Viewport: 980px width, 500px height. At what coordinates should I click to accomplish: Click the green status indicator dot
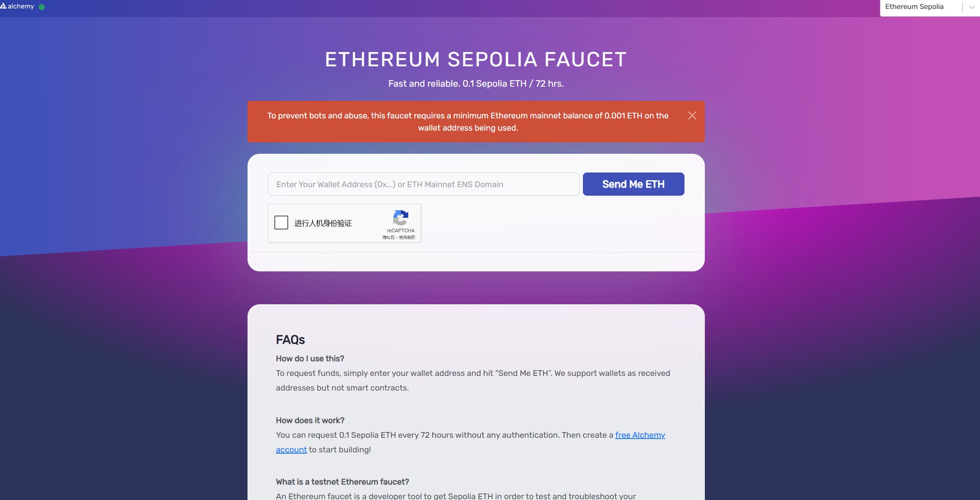[41, 7]
